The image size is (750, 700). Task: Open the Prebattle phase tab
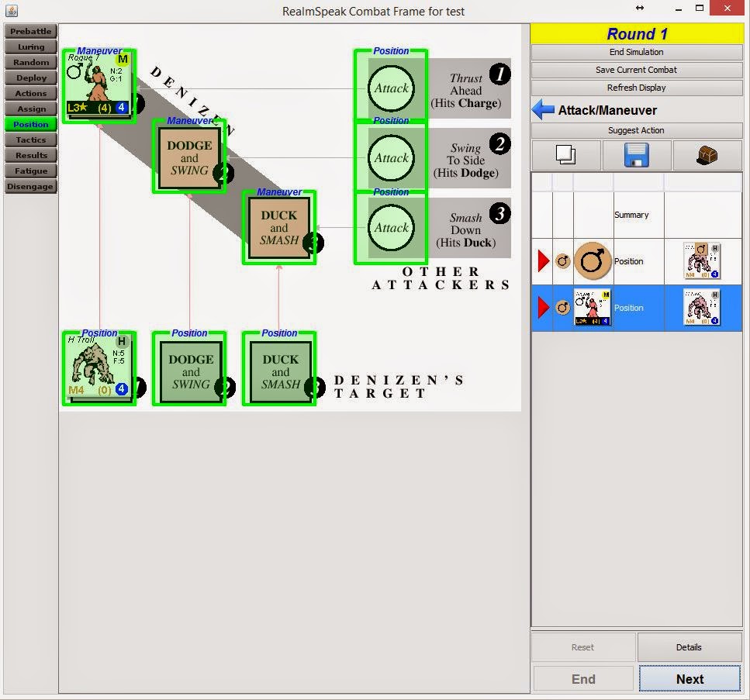(30, 32)
